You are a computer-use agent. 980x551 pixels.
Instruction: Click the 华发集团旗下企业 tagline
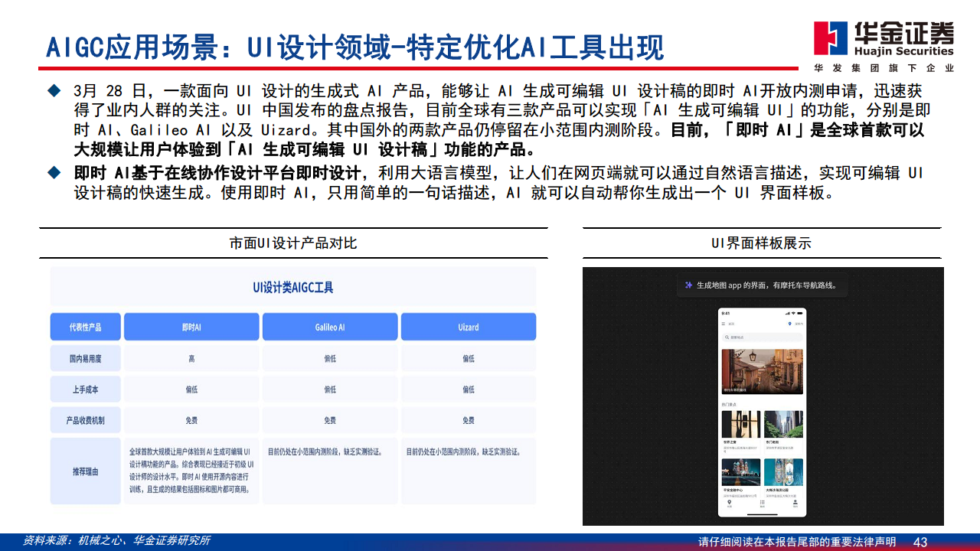[884, 68]
